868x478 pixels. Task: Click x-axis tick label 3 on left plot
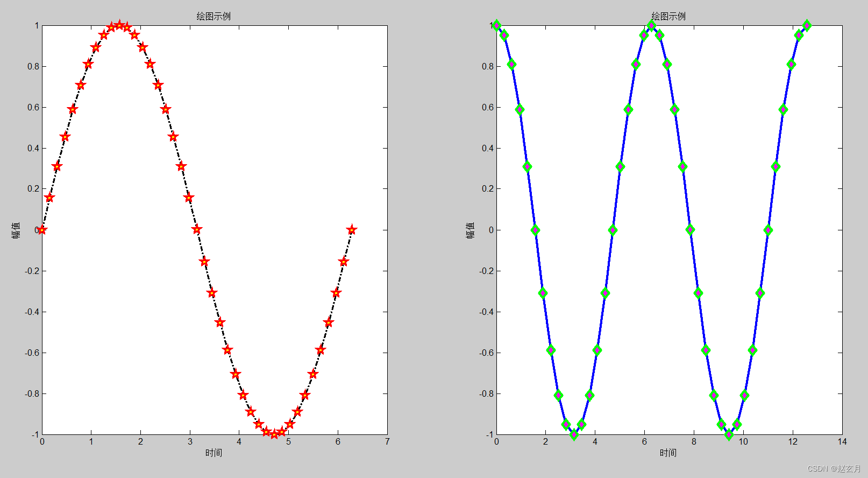click(x=190, y=441)
